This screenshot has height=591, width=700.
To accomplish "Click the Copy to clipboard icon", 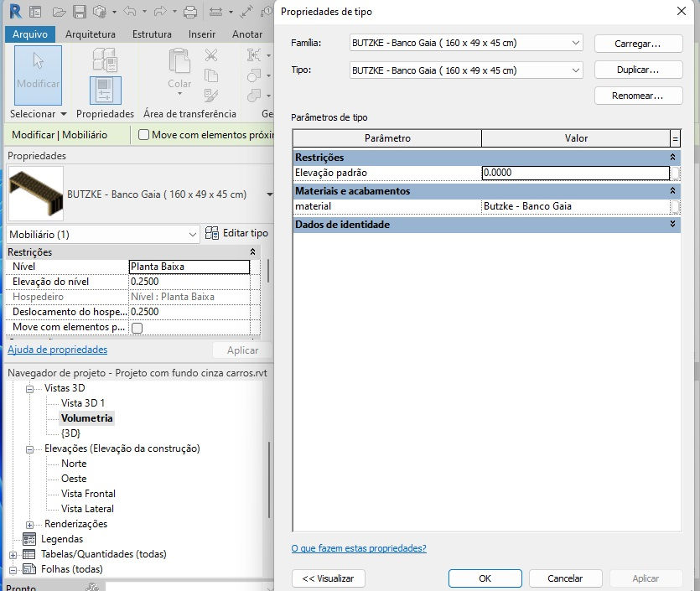I will (x=211, y=75).
